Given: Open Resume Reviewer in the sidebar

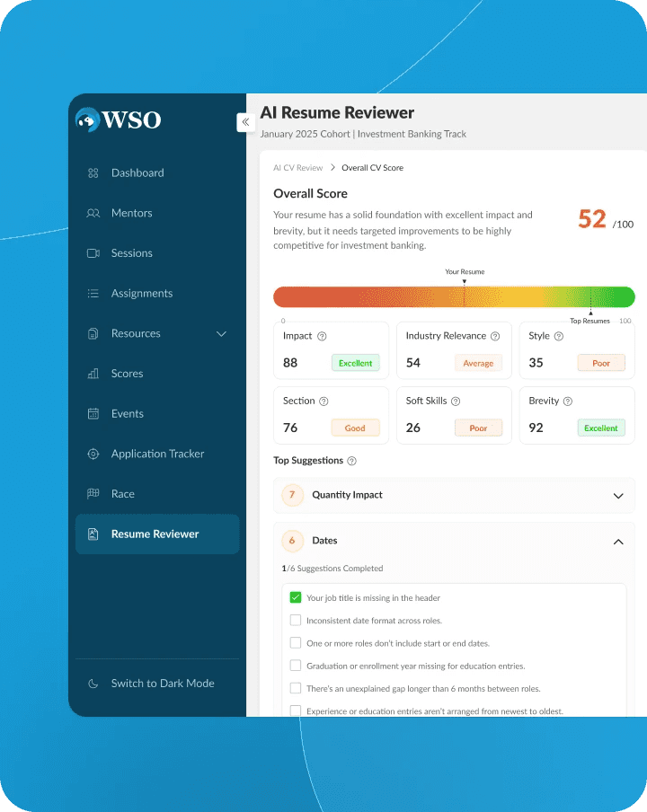Looking at the screenshot, I should (x=157, y=534).
